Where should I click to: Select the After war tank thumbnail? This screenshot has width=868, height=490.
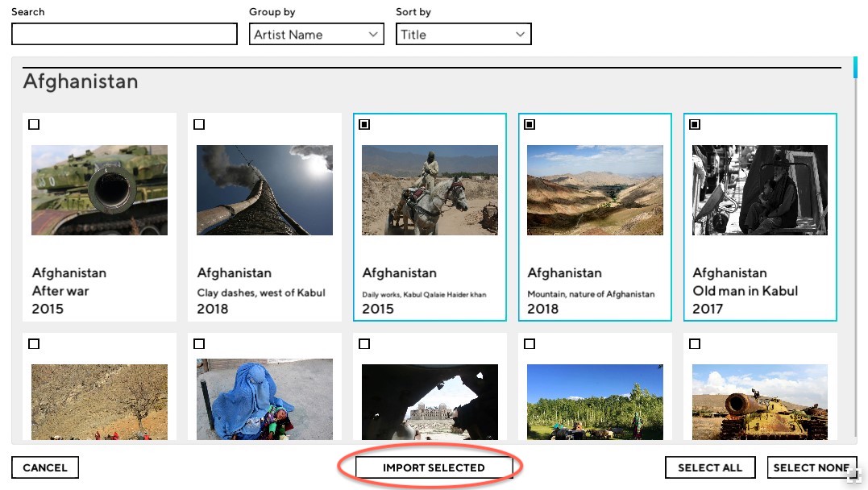pos(100,190)
